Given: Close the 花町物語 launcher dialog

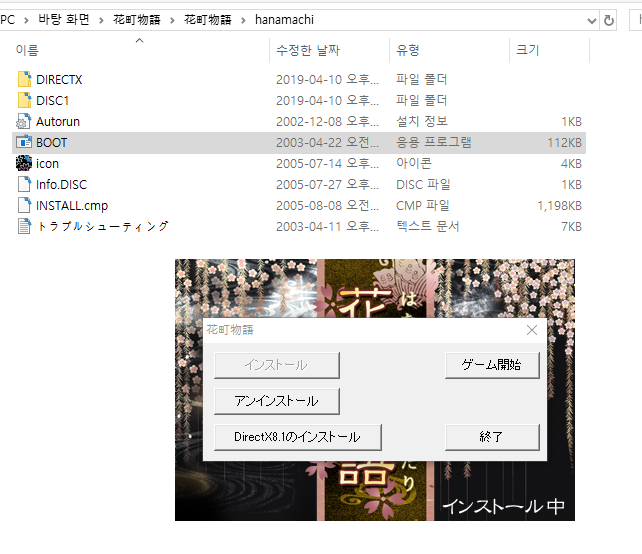Looking at the screenshot, I should point(532,330).
